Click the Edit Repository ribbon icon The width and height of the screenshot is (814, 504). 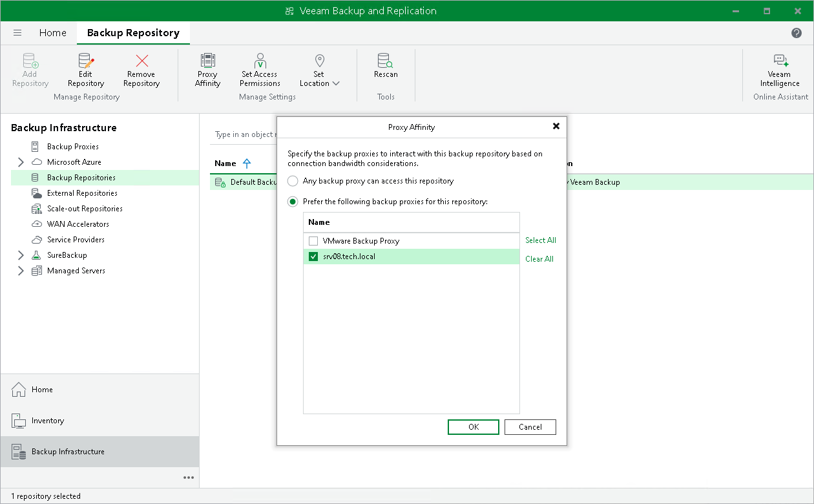(85, 62)
